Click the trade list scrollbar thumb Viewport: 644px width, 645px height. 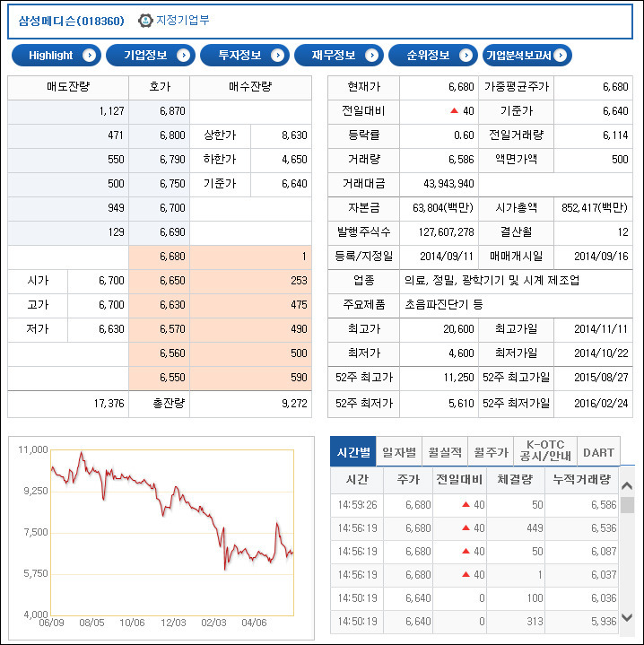(x=627, y=505)
